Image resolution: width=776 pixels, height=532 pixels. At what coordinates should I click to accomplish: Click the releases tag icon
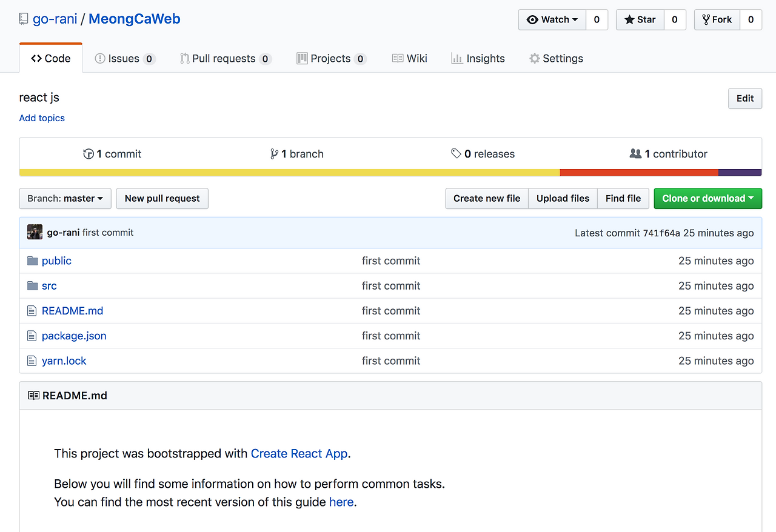point(456,154)
